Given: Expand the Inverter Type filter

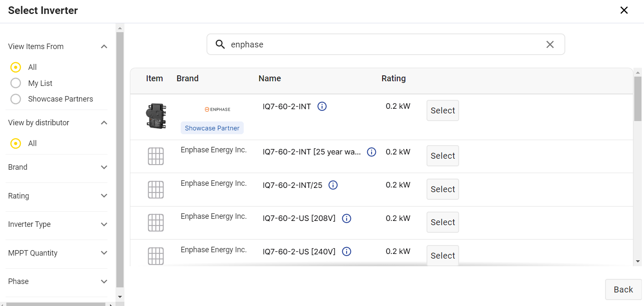Looking at the screenshot, I should coord(104,224).
